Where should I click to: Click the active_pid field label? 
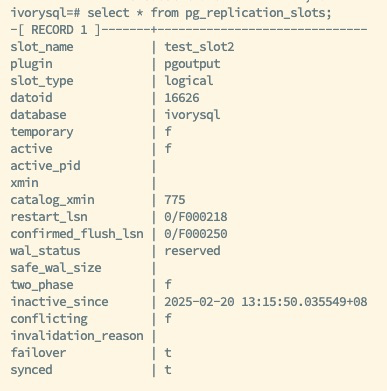pos(45,166)
